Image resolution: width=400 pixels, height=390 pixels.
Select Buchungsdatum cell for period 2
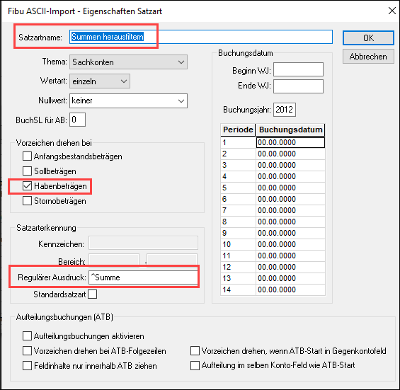(290, 154)
